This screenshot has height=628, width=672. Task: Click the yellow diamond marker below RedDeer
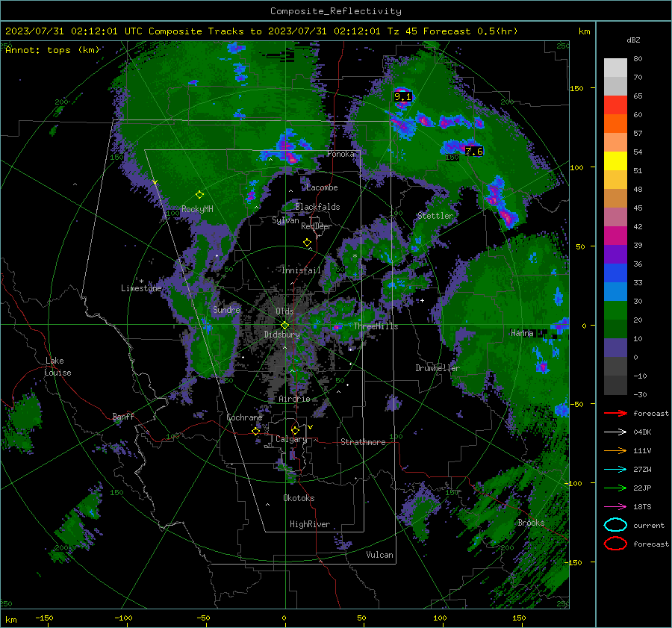307,243
